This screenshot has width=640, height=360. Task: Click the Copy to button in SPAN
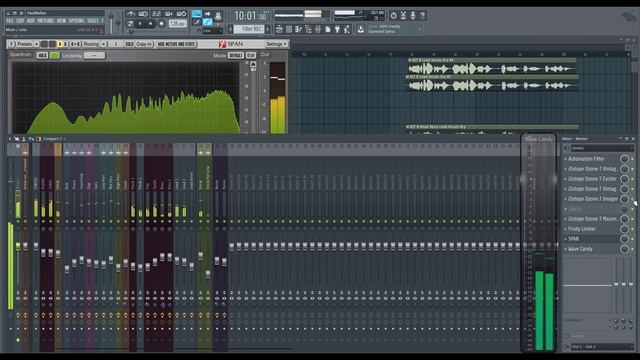[144, 44]
